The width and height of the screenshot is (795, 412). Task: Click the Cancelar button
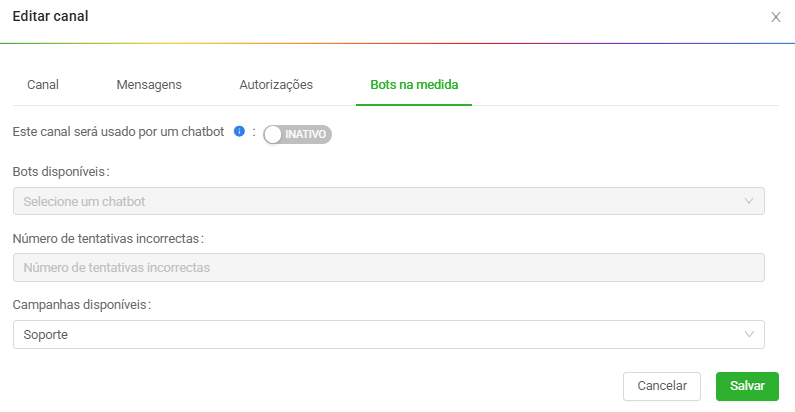[662, 386]
